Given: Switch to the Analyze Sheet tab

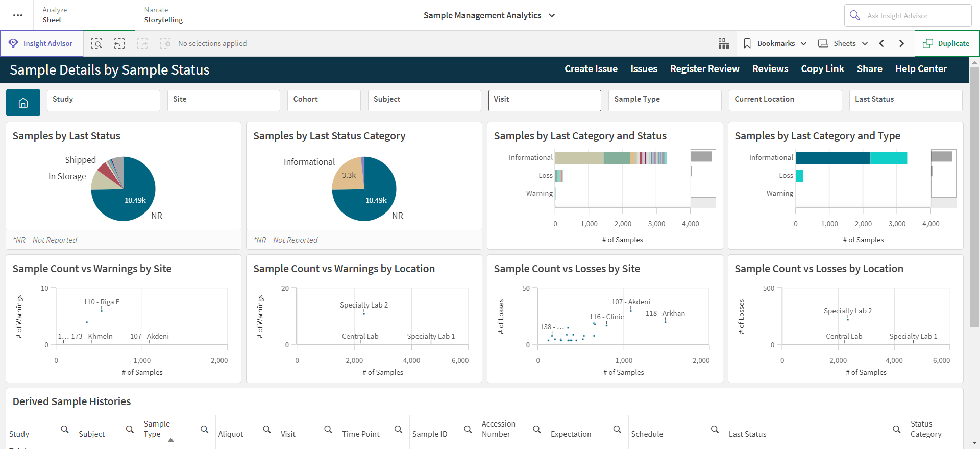Looking at the screenshot, I should pos(84,15).
